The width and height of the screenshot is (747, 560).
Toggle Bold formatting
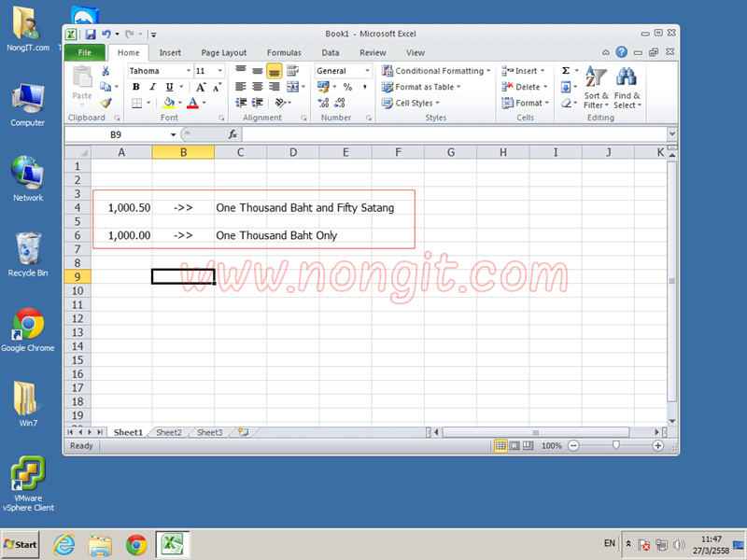[x=136, y=87]
